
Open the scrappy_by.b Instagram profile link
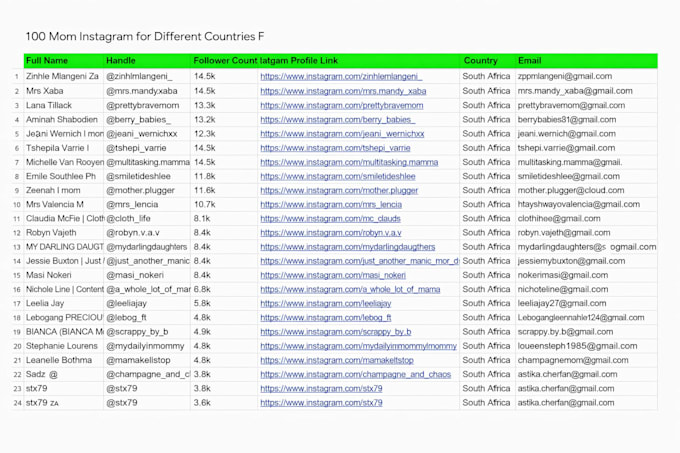[336, 332]
